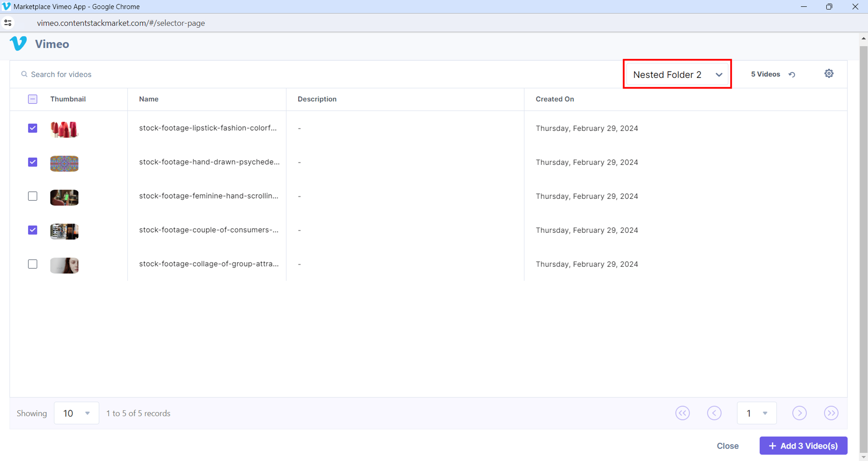
Task: Jump to the last page of results
Action: click(831, 413)
